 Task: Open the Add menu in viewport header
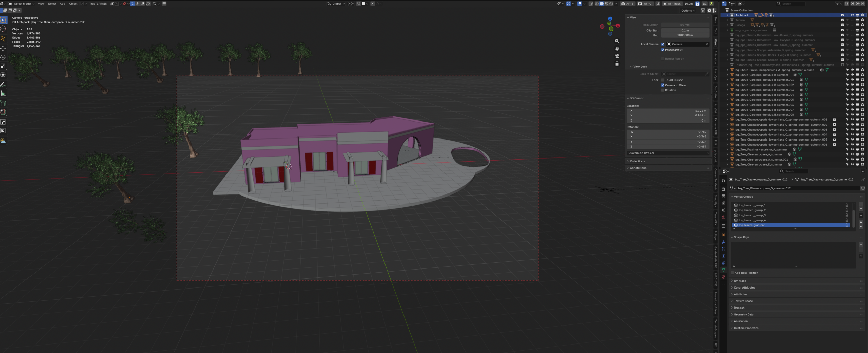[x=62, y=4]
